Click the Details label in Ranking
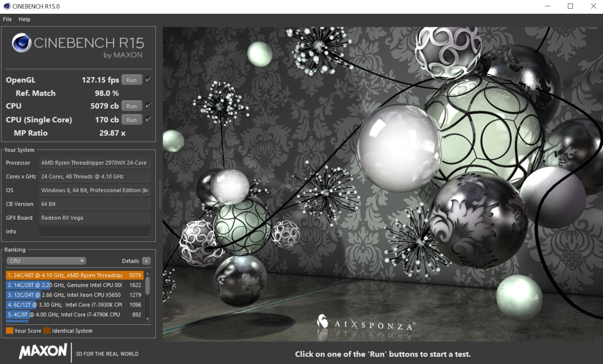603x364 pixels. click(131, 261)
